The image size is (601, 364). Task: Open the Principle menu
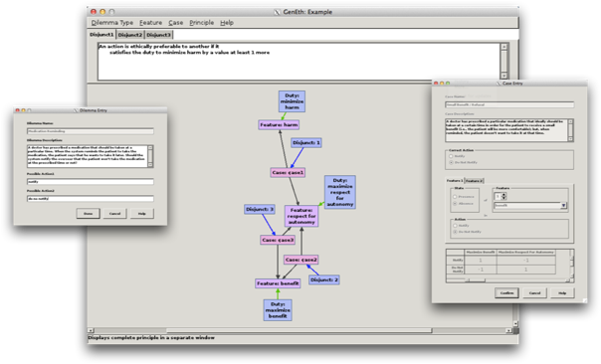202,23
